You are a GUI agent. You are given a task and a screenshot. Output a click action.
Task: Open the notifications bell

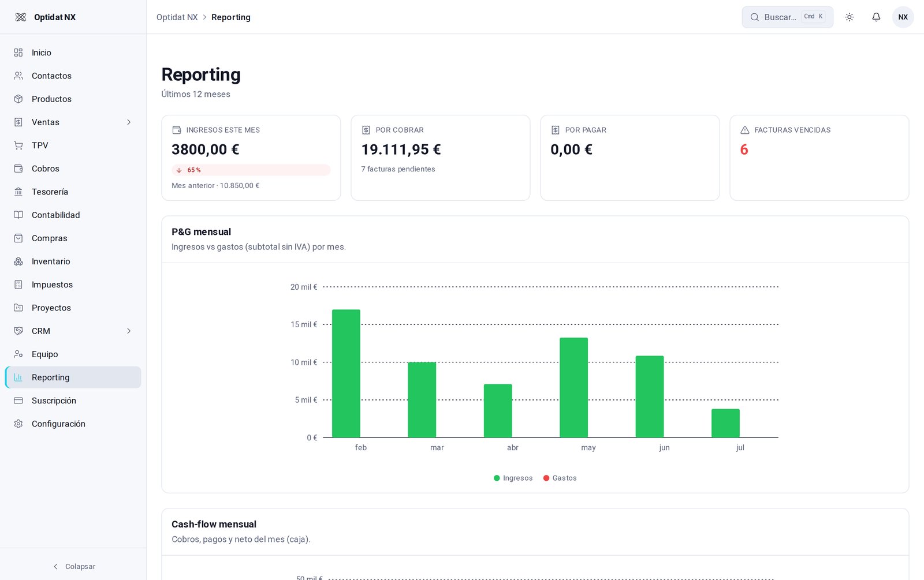tap(876, 17)
